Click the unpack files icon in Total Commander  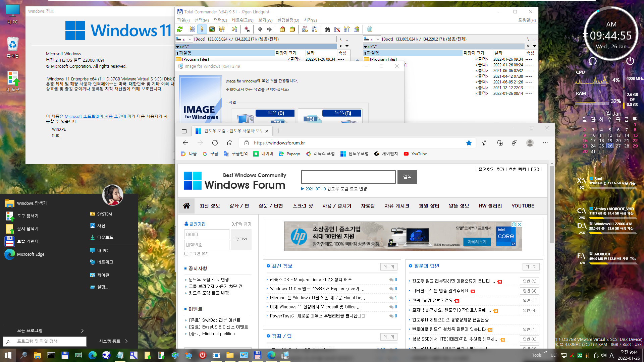(x=292, y=29)
